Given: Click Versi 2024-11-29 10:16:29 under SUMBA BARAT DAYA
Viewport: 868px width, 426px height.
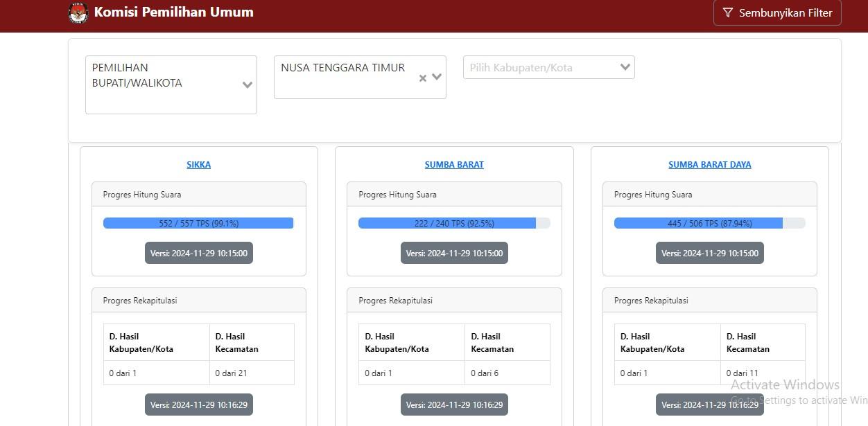Looking at the screenshot, I should click(x=709, y=404).
